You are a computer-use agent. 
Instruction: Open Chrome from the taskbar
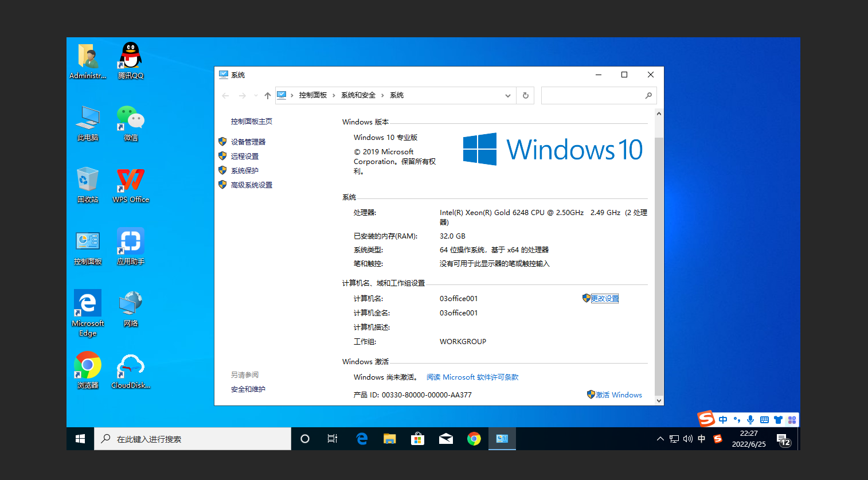[474, 439]
